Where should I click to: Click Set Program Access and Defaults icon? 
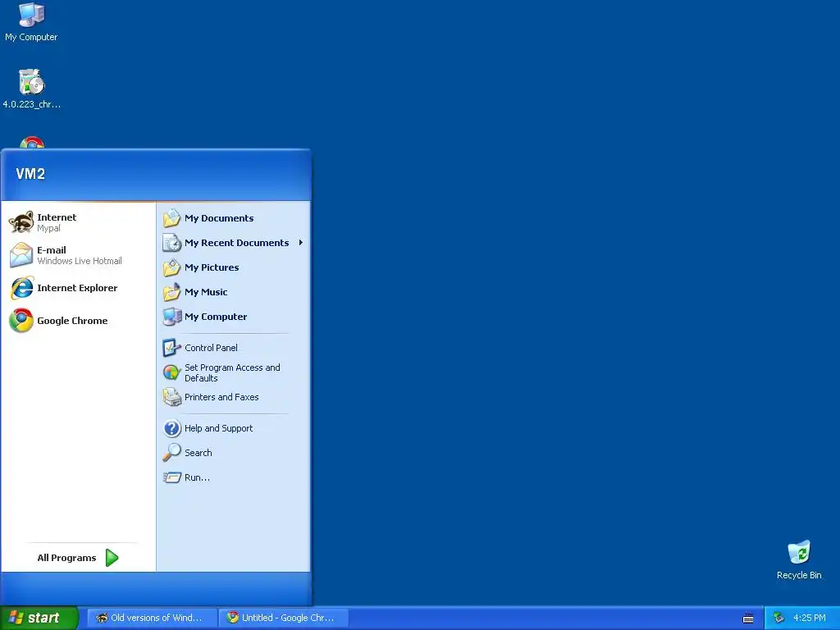pos(172,372)
